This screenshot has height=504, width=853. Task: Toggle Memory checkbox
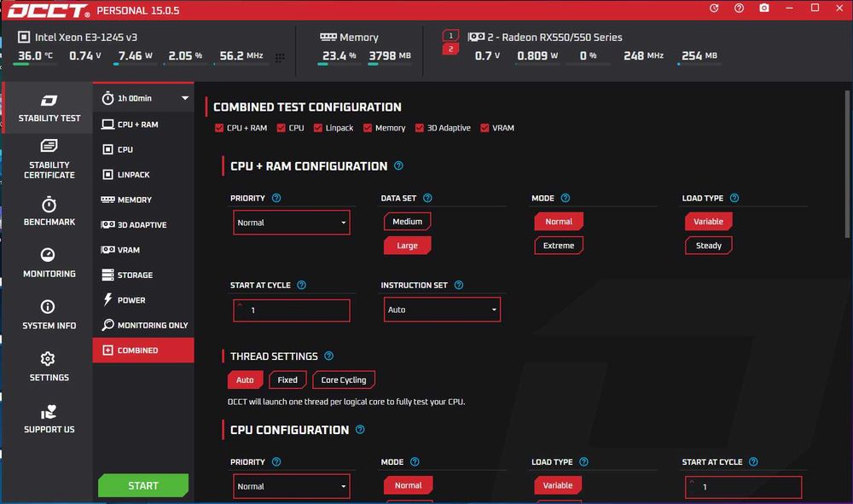(x=368, y=128)
